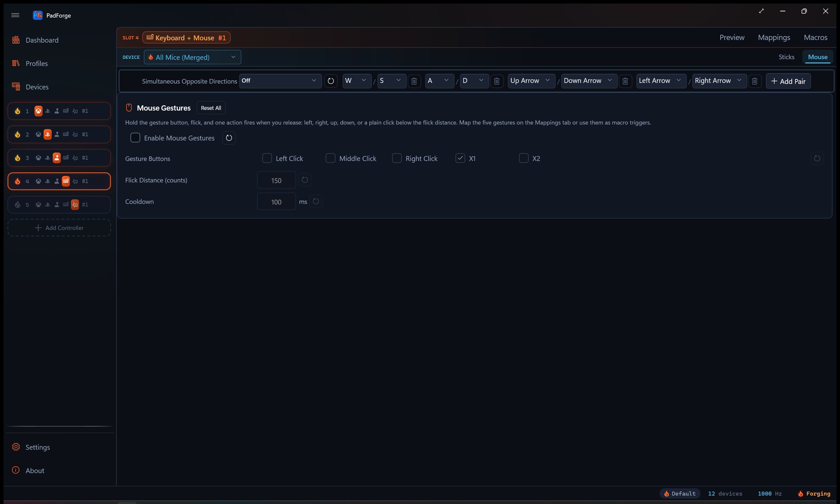Viewport: 840px width, 504px height.
Task: Reset Simultaneous Opposite Directions setting
Action: (x=331, y=81)
